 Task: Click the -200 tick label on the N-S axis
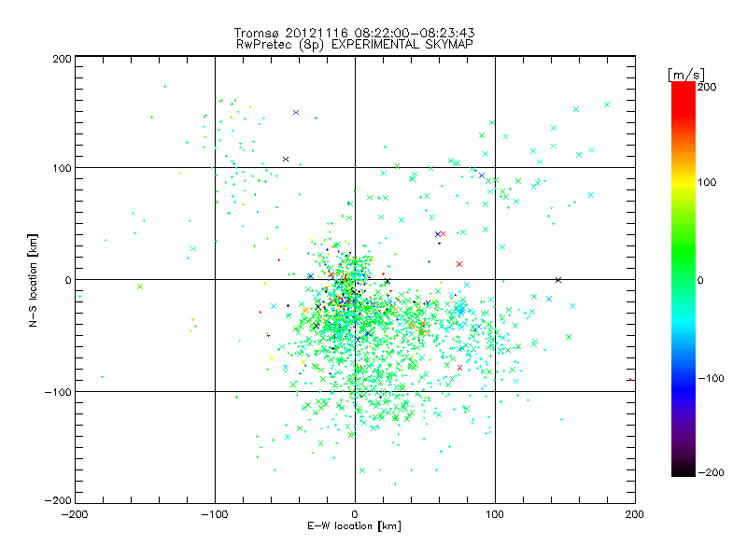click(58, 500)
